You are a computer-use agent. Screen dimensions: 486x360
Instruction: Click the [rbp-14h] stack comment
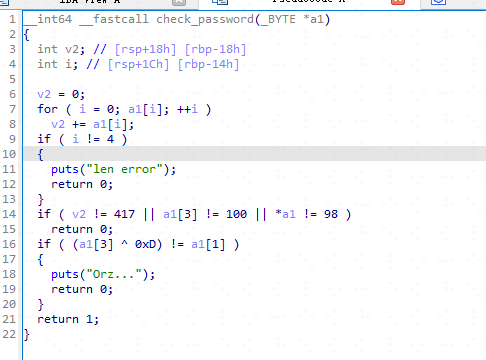(x=208, y=64)
